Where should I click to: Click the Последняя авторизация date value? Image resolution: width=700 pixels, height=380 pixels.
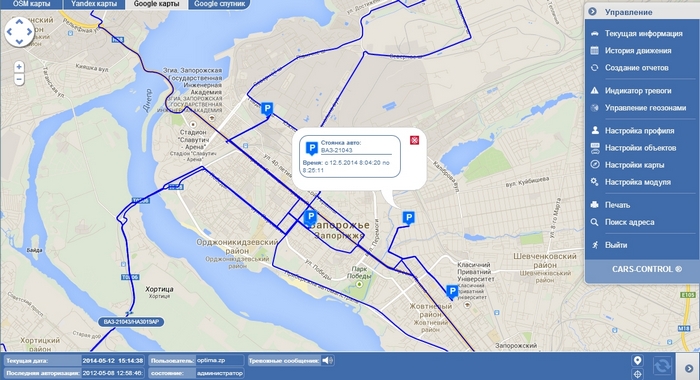coord(112,373)
